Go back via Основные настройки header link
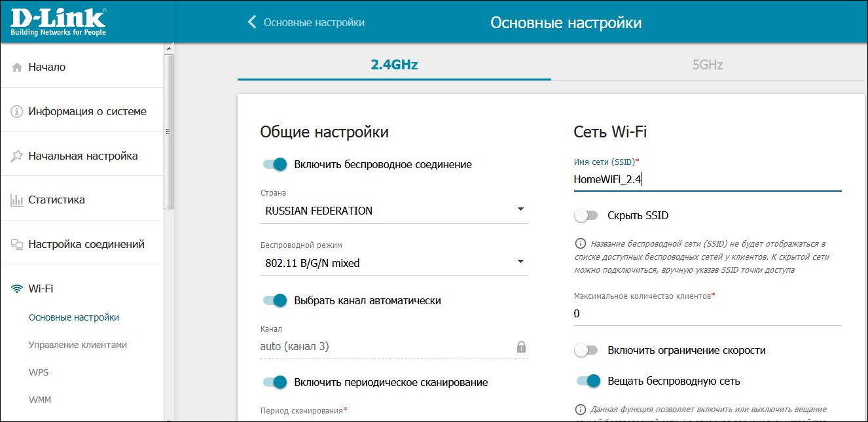 pos(306,22)
